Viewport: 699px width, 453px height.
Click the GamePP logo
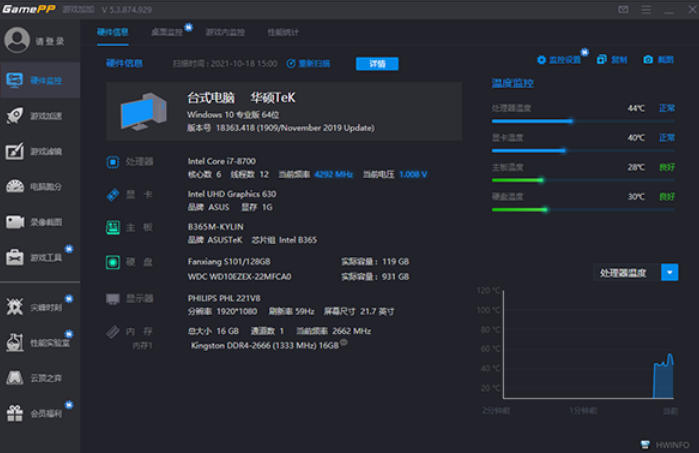click(29, 9)
